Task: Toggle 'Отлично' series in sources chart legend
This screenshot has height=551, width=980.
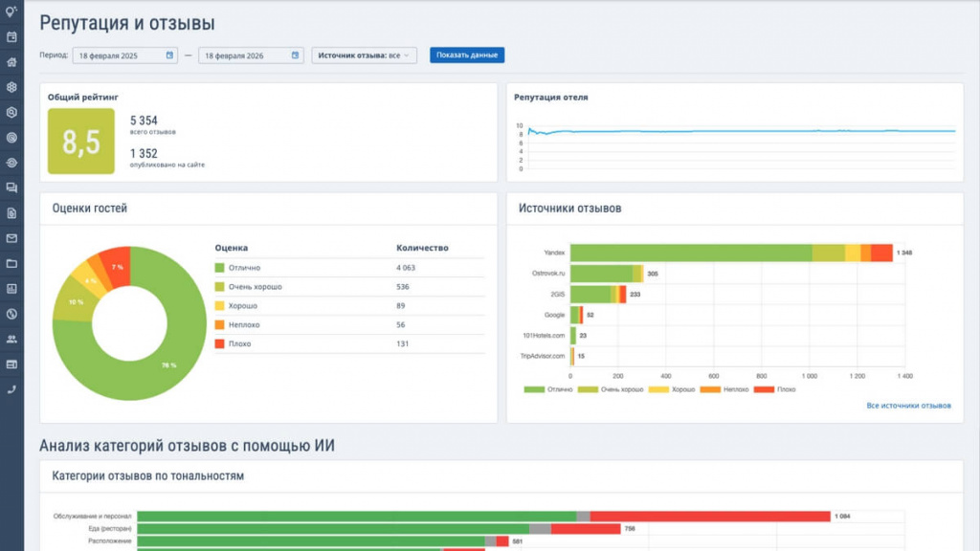Action: tap(548, 389)
